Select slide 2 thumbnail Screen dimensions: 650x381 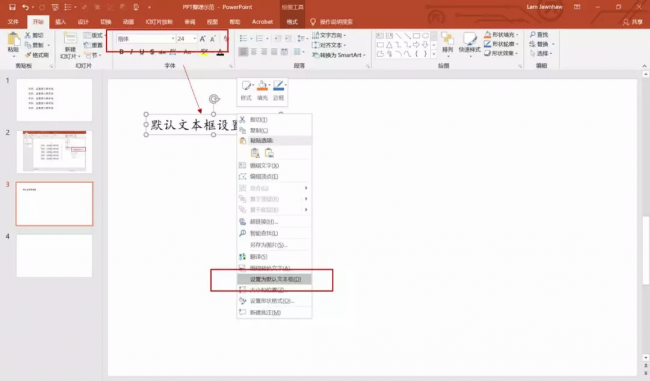pyautogui.click(x=54, y=152)
